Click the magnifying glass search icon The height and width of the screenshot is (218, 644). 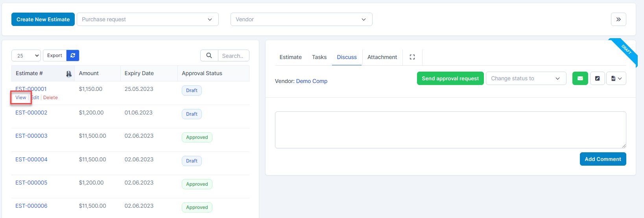pos(209,55)
